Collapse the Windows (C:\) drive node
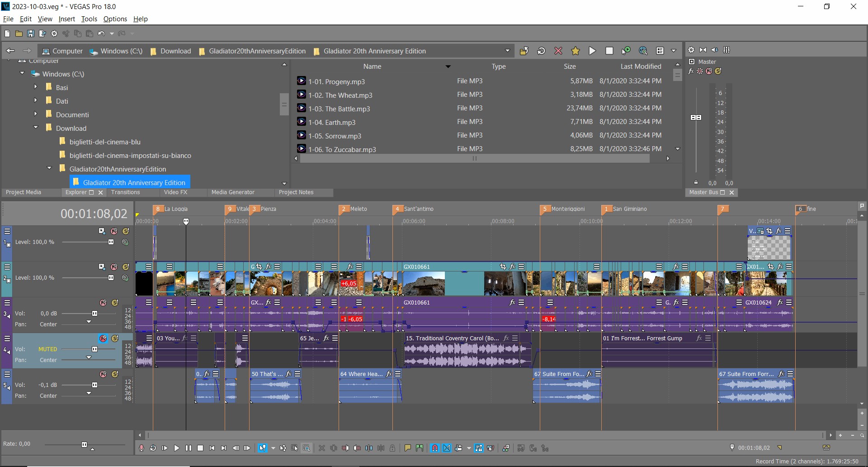 pos(22,73)
